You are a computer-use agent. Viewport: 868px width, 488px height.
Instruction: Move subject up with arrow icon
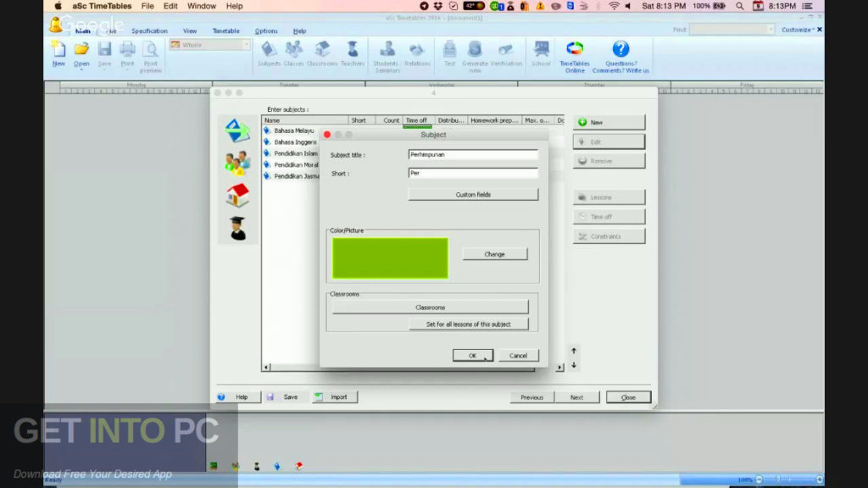point(574,351)
